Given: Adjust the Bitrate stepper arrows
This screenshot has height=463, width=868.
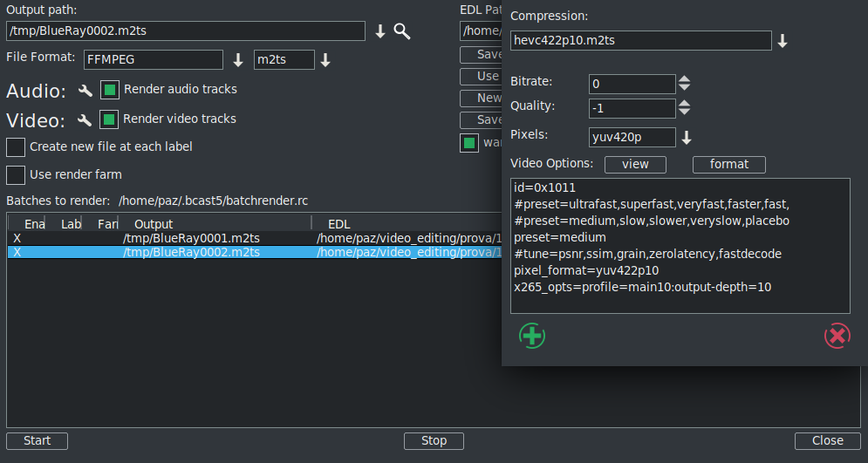Looking at the screenshot, I should click(685, 84).
